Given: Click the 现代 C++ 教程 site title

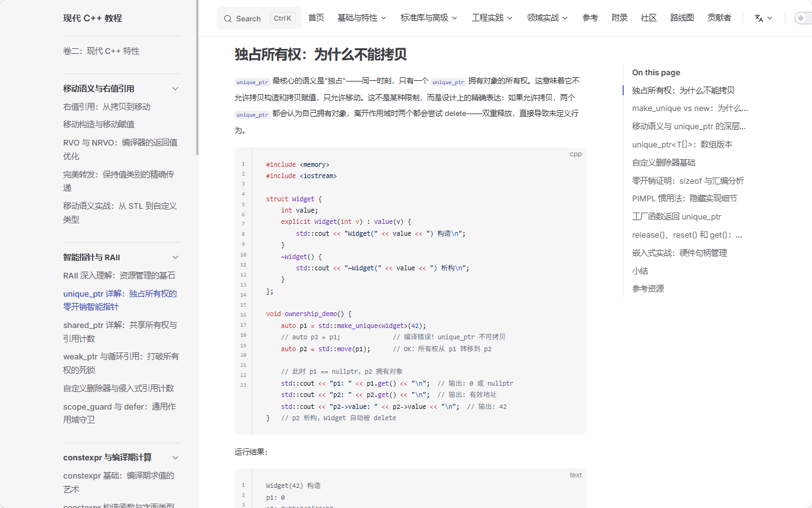Looking at the screenshot, I should pos(93,18).
